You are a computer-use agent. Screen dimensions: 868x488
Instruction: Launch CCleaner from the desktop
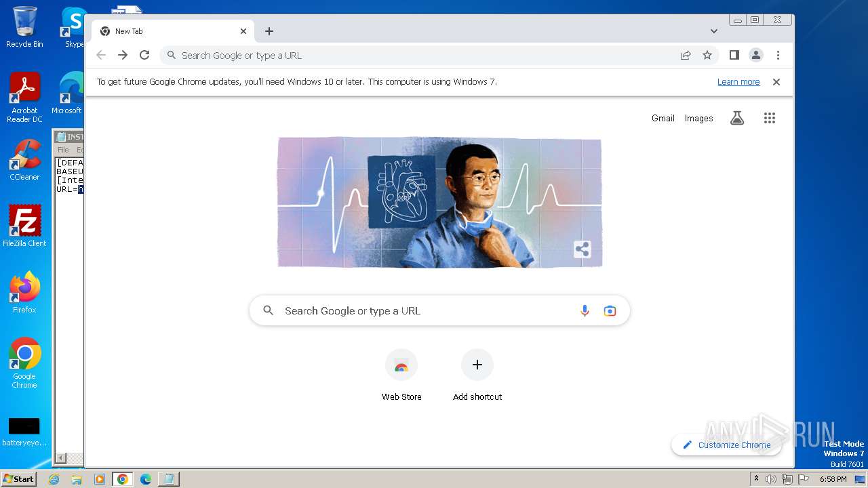24,160
